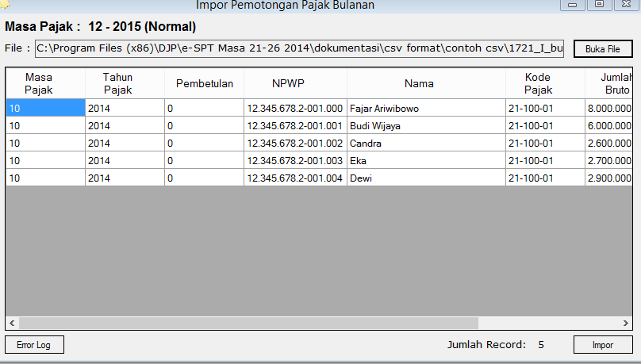The height and width of the screenshot is (364, 641).
Task: Click the Buka File button
Action: 603,49
